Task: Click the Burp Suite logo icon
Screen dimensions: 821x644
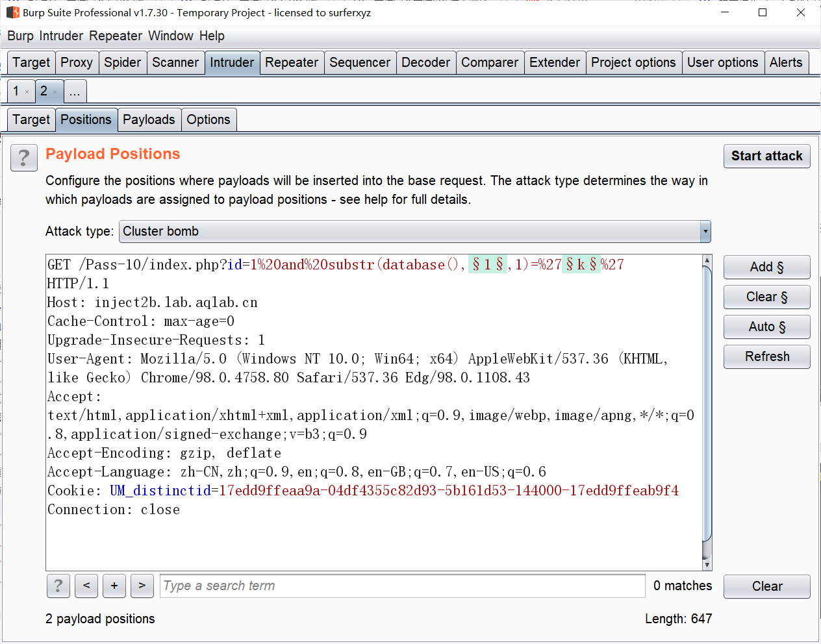Action: click(x=12, y=12)
